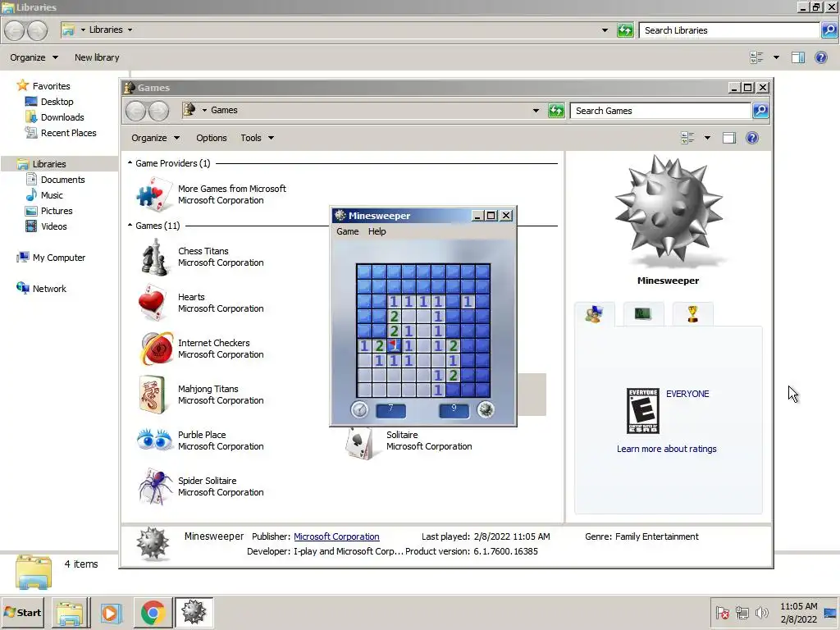
Task: Open the Microsoft Corporation publisher link
Action: (336, 536)
